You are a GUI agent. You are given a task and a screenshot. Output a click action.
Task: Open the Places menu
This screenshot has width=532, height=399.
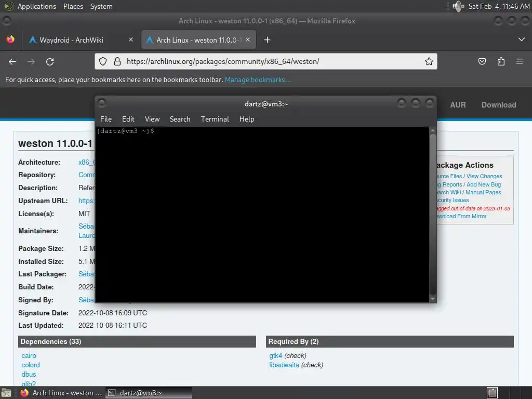[x=73, y=6]
